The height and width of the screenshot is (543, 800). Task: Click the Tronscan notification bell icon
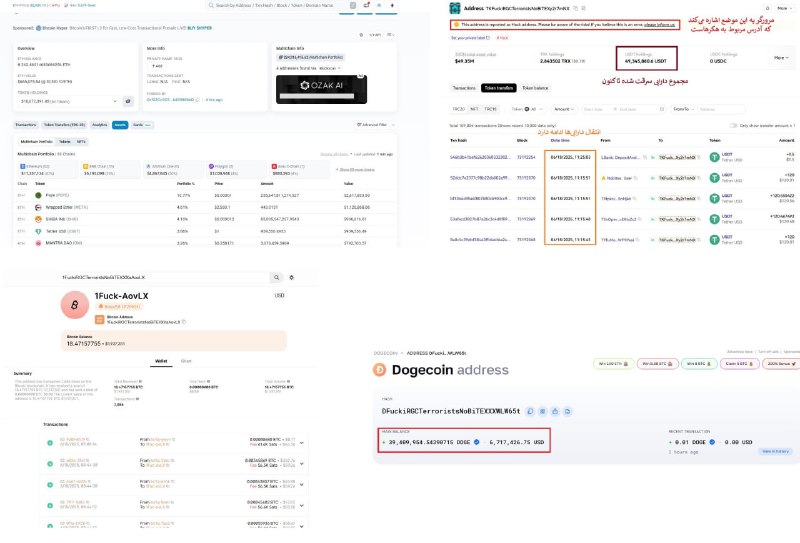tap(767, 8)
